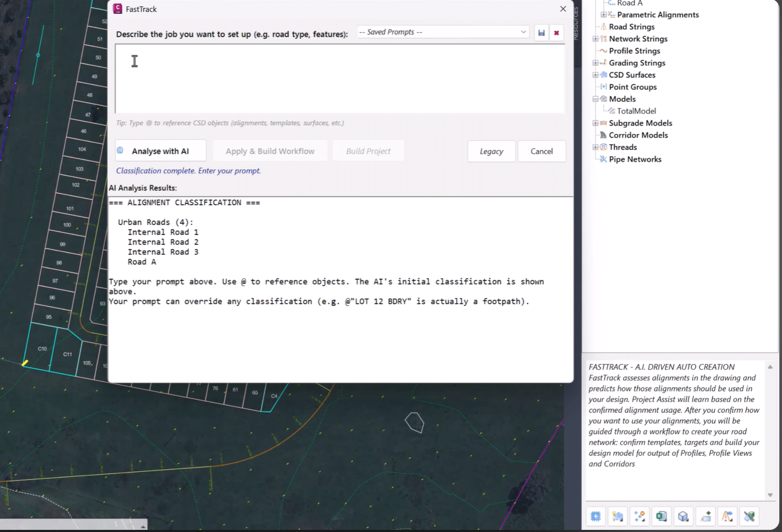Expand the Parametric Alignments node

coord(603,15)
